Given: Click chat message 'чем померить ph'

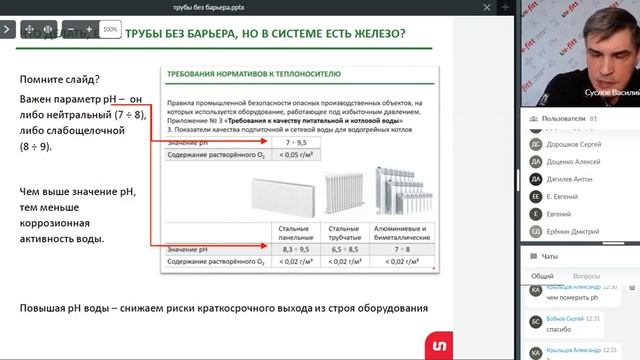Looking at the screenshot, I should (x=572, y=298).
